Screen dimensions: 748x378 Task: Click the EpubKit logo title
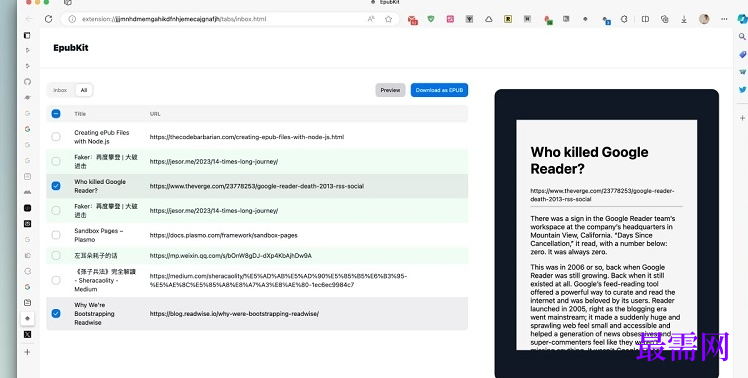pos(71,48)
